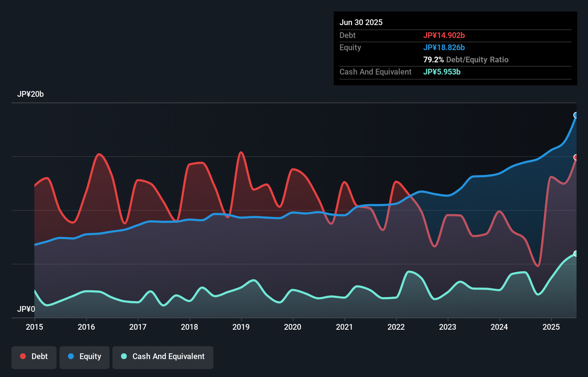Screen dimensions: 588x377
Task: Toggle the Debt series visibility
Action: coord(34,357)
